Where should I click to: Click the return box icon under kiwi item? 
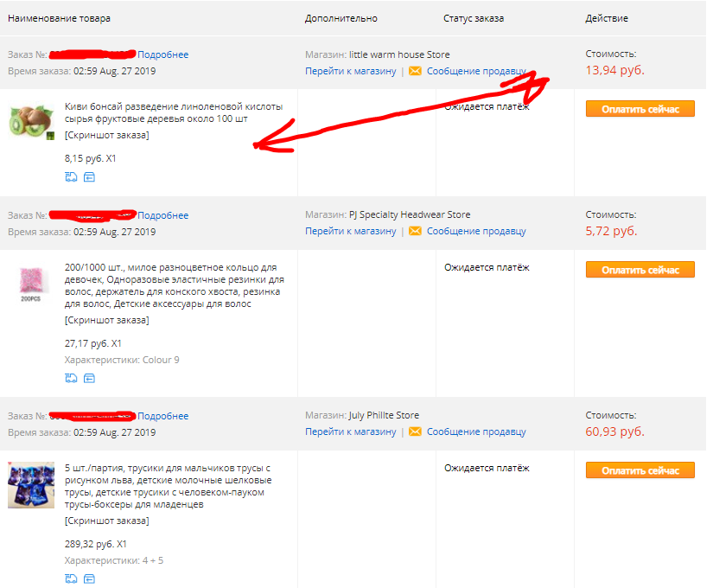pos(89,177)
